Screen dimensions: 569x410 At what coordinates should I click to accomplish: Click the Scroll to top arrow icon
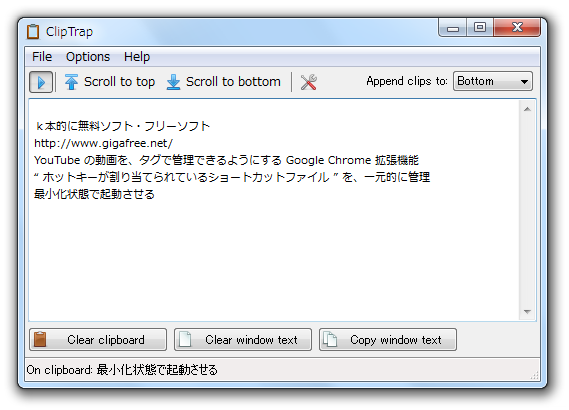point(71,82)
